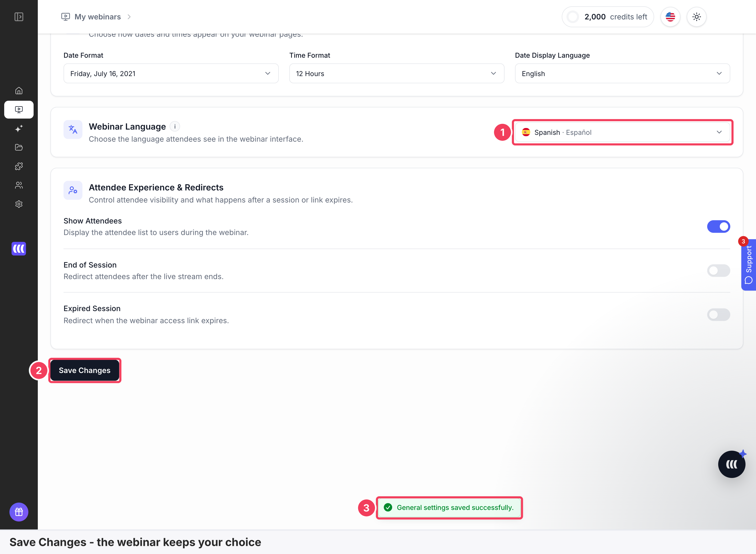756x554 pixels.
Task: Expand breadcrumb chevron after My webinars
Action: tap(129, 17)
